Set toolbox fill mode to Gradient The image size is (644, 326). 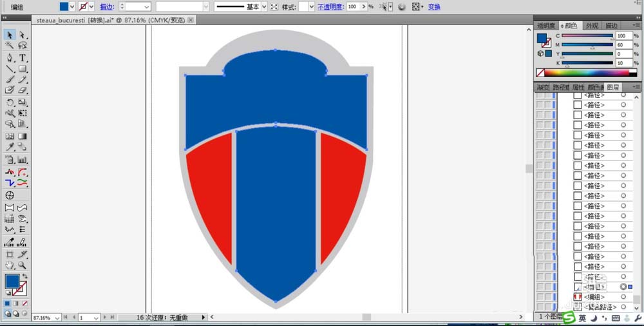pos(17,303)
